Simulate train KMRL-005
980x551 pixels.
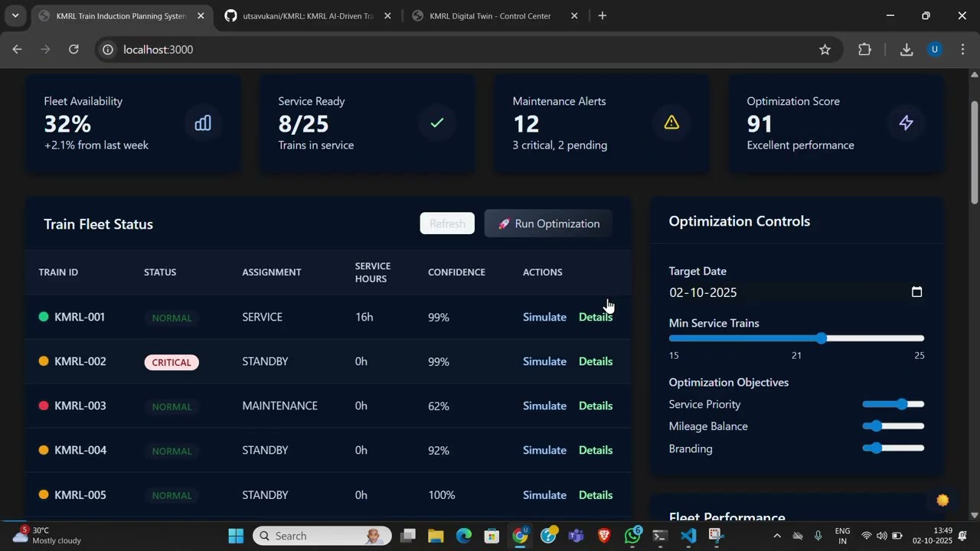(x=544, y=495)
